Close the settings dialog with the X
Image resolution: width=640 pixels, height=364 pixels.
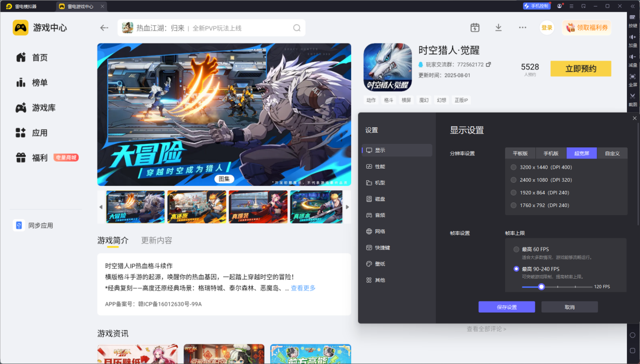(x=634, y=118)
